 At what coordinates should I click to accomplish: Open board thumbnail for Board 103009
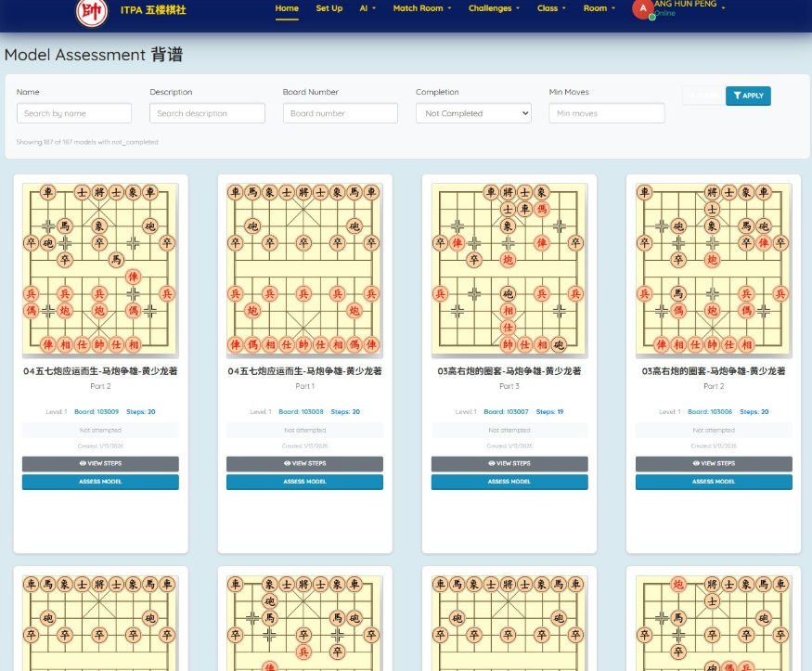(x=100, y=270)
